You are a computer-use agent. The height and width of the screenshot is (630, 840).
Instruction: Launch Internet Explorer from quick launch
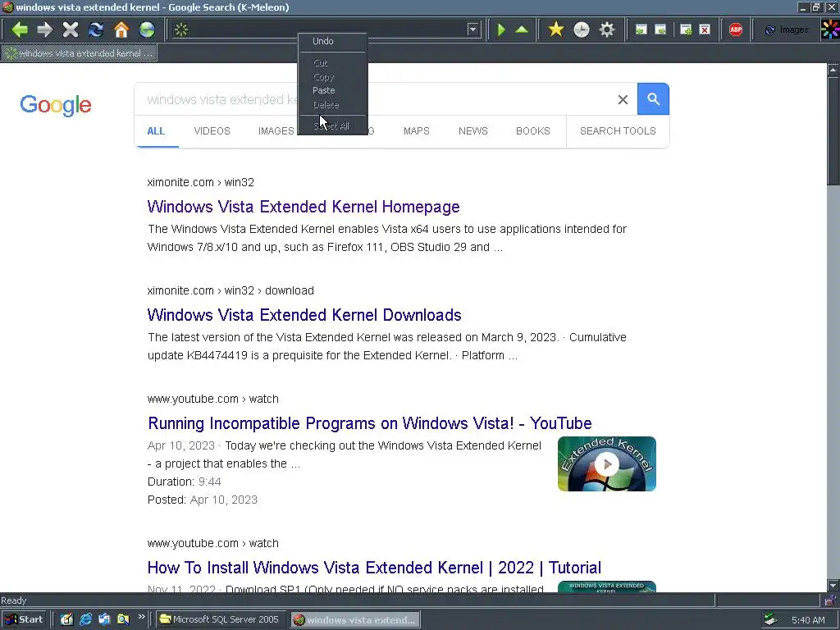[85, 619]
